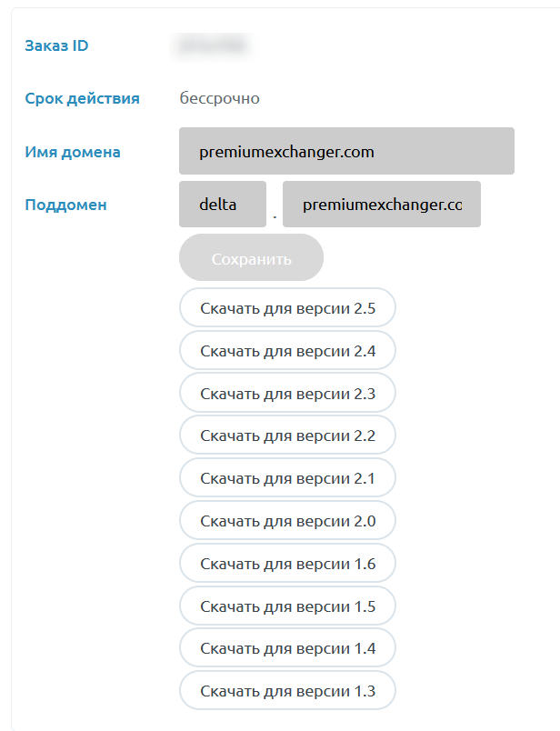560x731 pixels.
Task: Focus the Имя домена field premiumexchanger.com
Action: [346, 151]
